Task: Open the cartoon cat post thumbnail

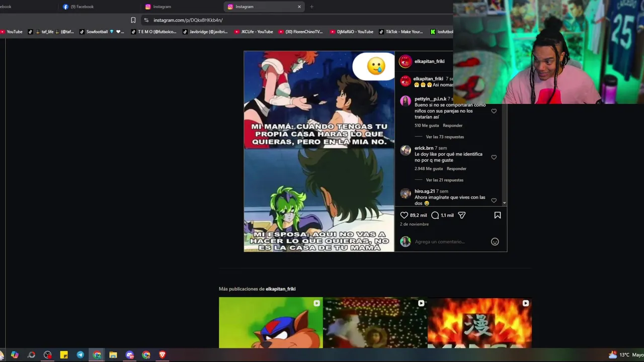Action: [271, 323]
